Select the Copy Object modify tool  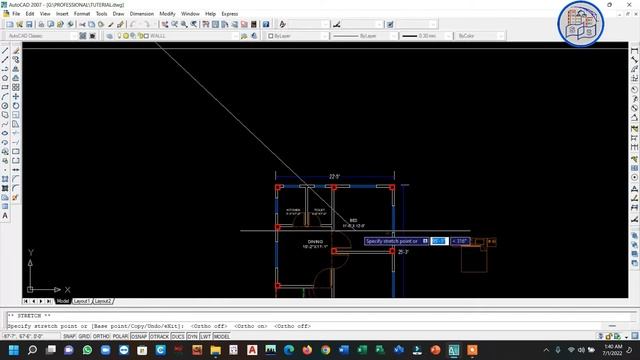point(16,60)
